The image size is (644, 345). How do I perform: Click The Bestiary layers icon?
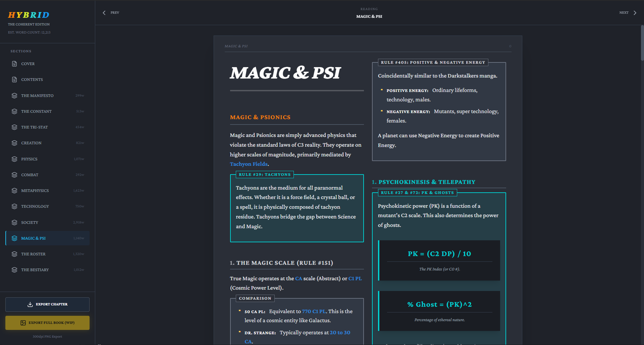pyautogui.click(x=14, y=270)
